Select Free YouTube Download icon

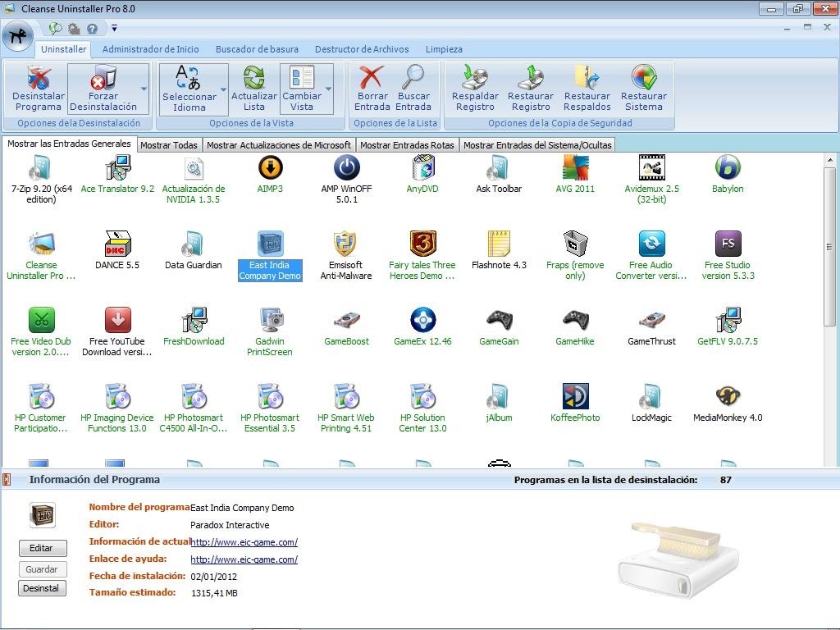coord(117,321)
